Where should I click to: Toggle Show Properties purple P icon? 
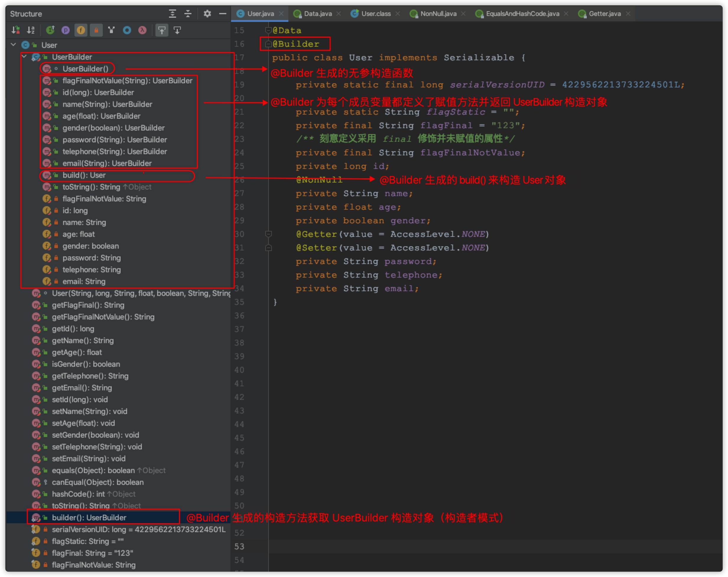(66, 30)
